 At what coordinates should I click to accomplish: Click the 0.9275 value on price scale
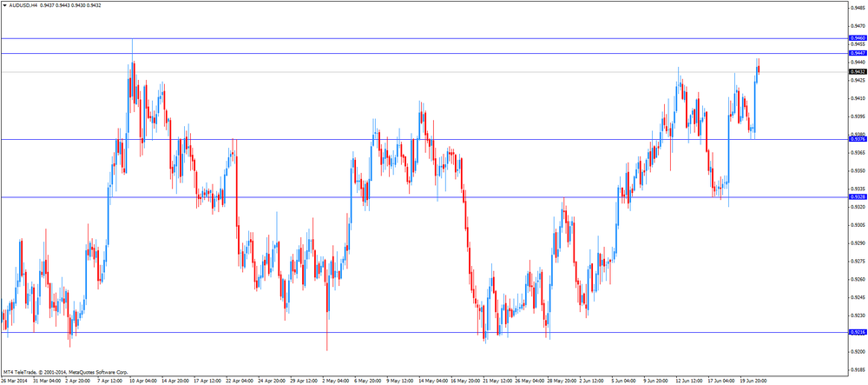coord(858,261)
